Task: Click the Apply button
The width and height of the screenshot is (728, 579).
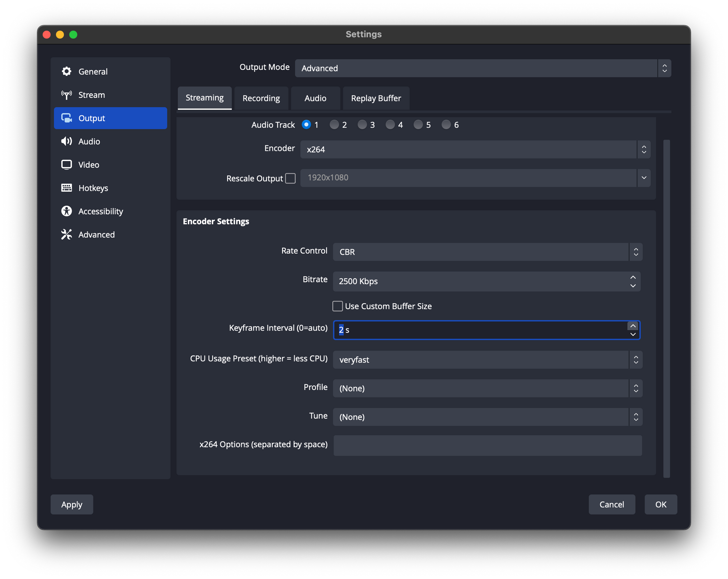Action: click(72, 504)
